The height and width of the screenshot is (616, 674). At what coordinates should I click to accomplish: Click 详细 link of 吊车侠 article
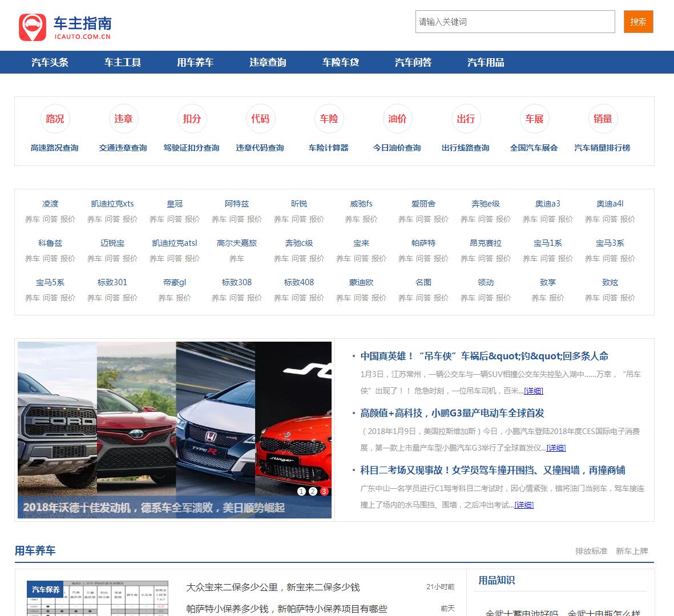[534, 391]
